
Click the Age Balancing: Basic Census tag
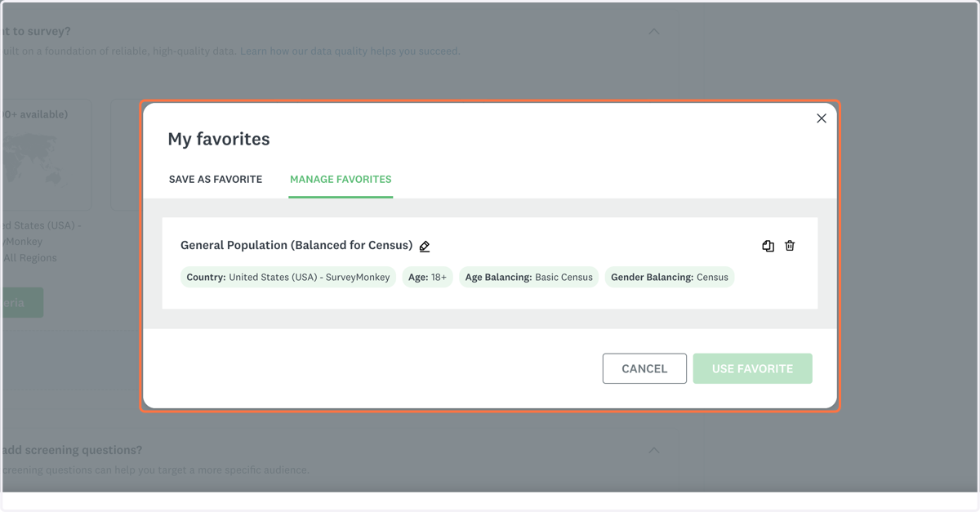click(529, 277)
